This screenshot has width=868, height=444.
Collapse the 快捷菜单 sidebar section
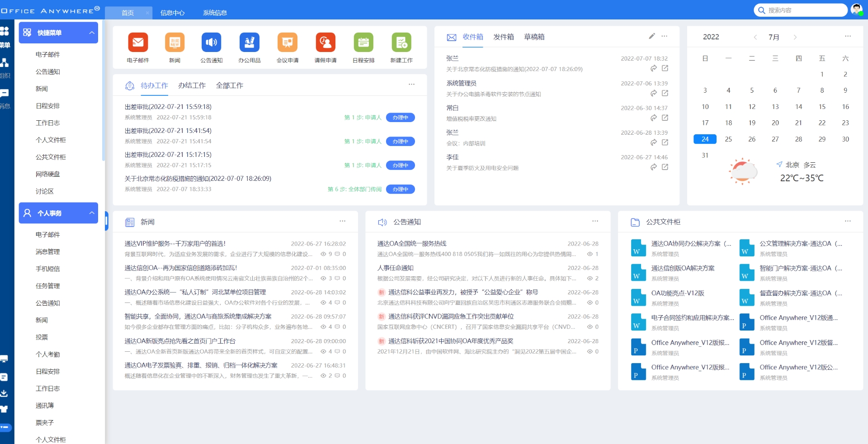(92, 33)
